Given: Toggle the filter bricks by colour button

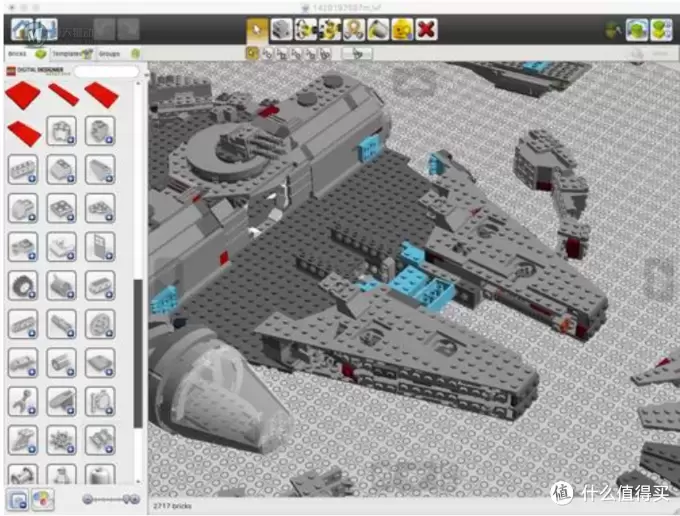Looking at the screenshot, I should [x=42, y=500].
